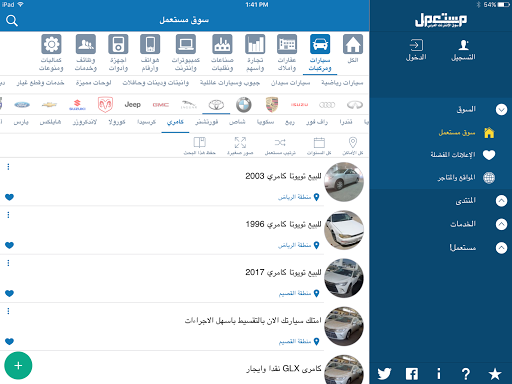The width and height of the screenshot is (512, 384).
Task: Expand the المنتدى section chevron
Action: [501, 201]
